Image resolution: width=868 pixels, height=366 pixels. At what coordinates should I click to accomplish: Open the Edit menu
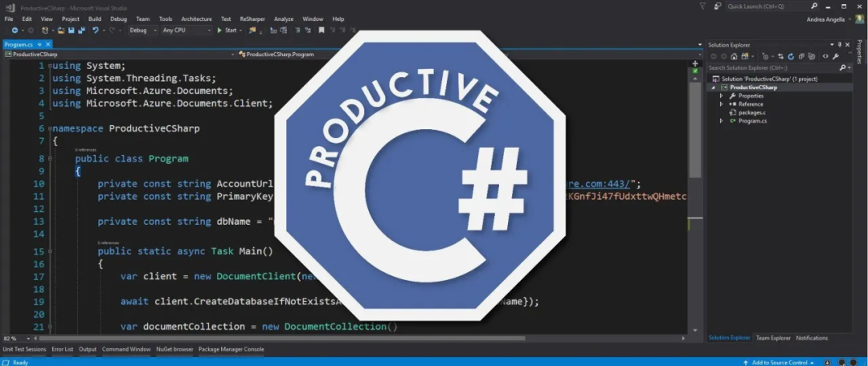coord(27,18)
